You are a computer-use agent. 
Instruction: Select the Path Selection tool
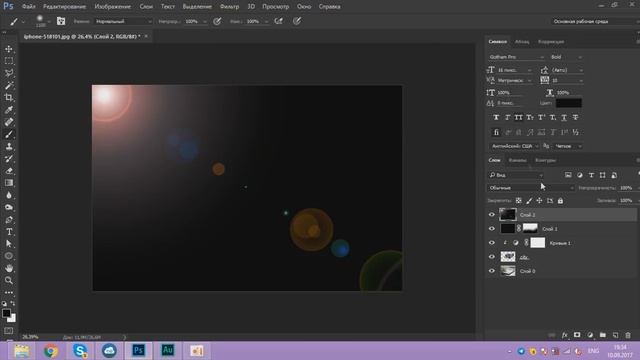pos(9,244)
